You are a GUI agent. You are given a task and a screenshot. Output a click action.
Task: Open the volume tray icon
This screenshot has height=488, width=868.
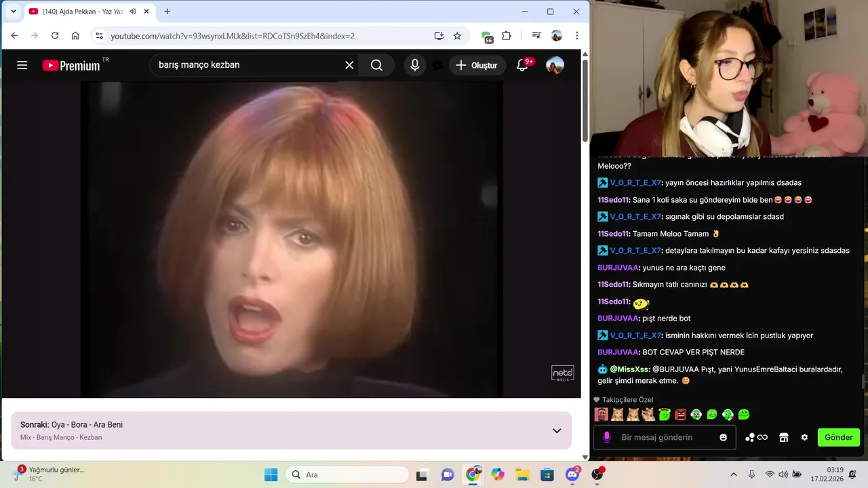[783, 474]
